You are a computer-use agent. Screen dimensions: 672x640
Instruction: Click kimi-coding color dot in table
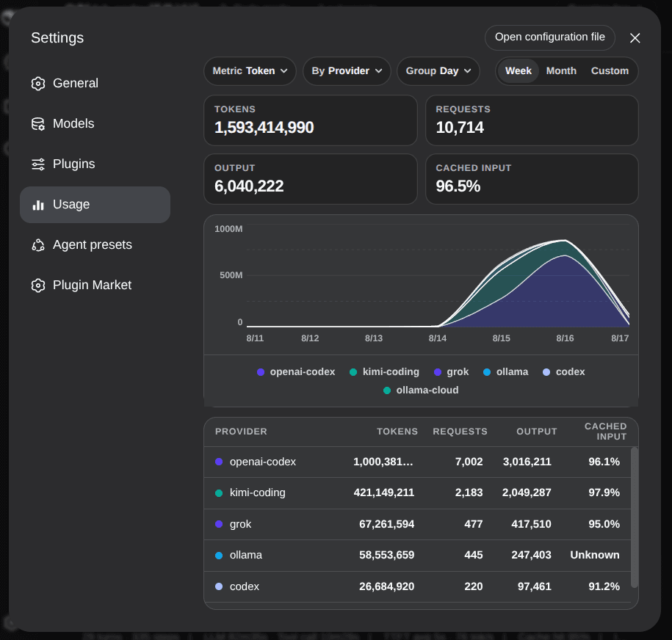(x=219, y=493)
